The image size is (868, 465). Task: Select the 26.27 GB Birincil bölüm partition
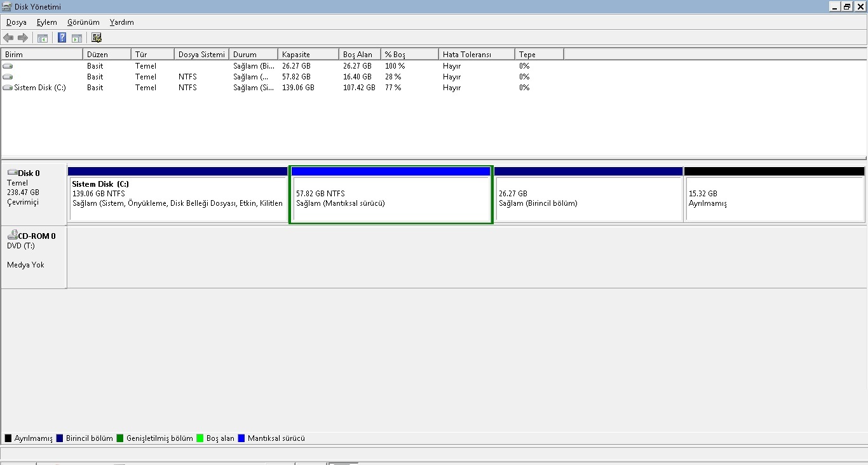click(x=588, y=198)
